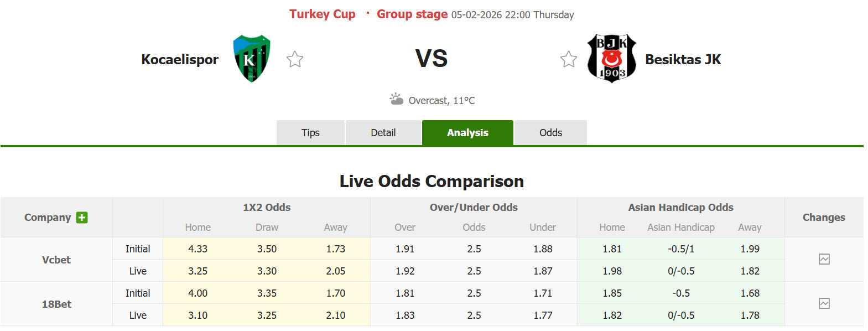
Task: Open the Turkey Cup competition link
Action: [323, 14]
